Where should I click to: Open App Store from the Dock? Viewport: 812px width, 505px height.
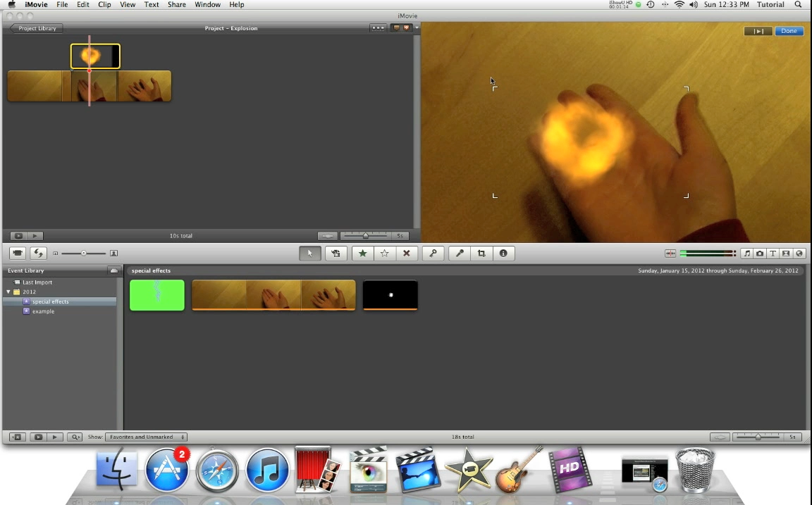[167, 470]
